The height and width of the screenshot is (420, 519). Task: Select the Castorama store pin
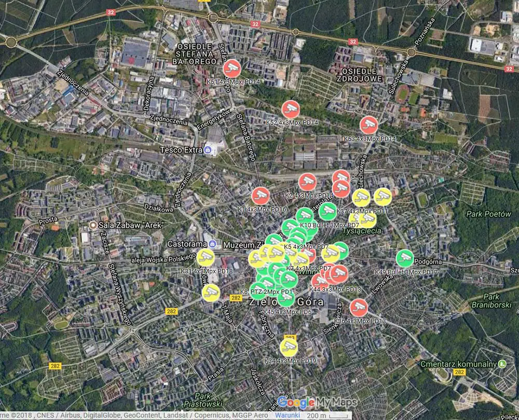(x=212, y=243)
